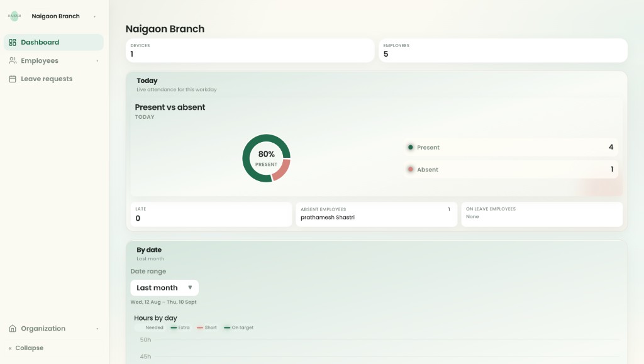Open the Naigaon Branch switcher dropdown arrow
This screenshot has height=364, width=644.
95,16
